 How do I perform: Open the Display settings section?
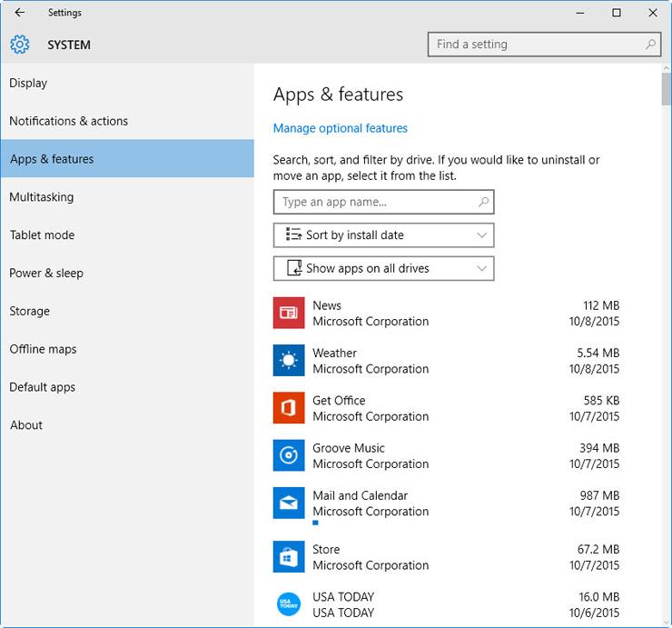click(x=28, y=84)
